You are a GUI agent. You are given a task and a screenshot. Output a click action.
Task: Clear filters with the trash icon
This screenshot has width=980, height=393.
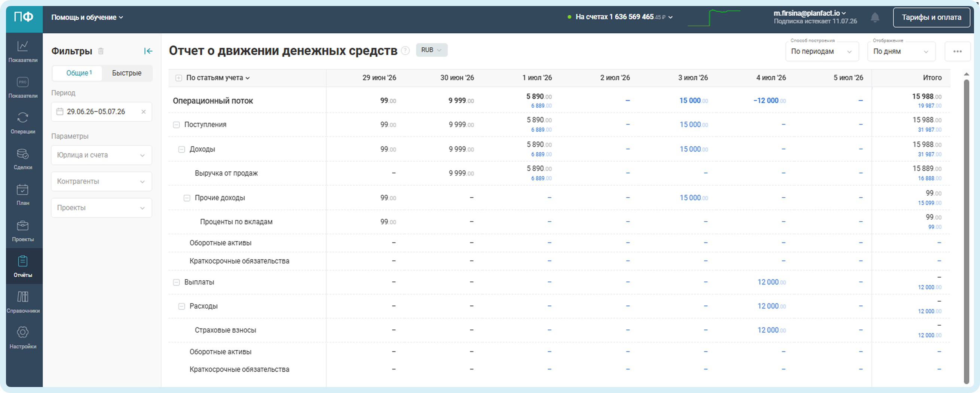[x=101, y=51]
